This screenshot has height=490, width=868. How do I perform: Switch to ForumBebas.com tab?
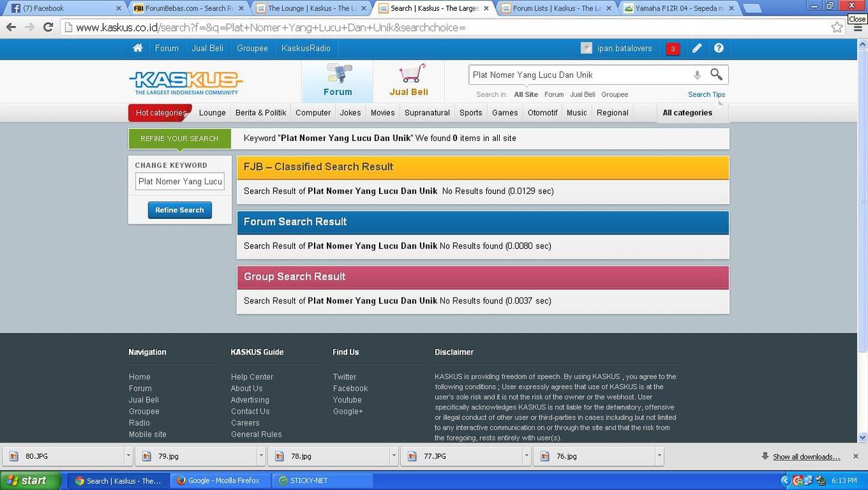pyautogui.click(x=188, y=8)
